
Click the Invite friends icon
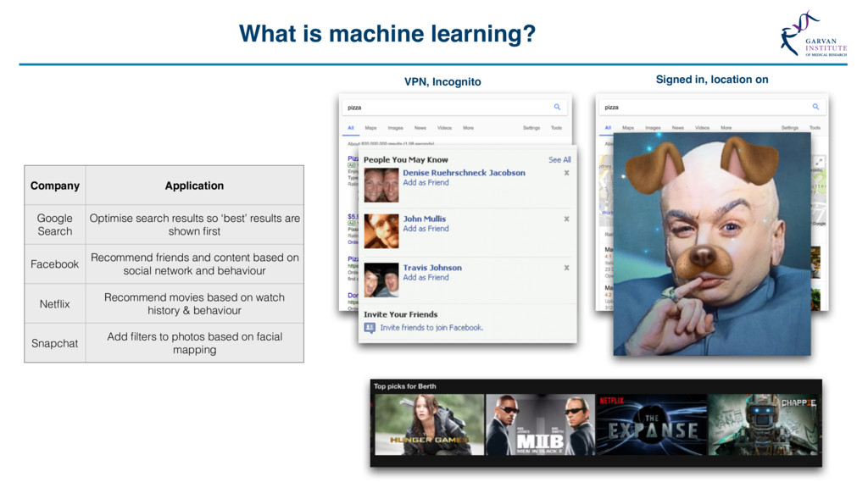point(370,328)
